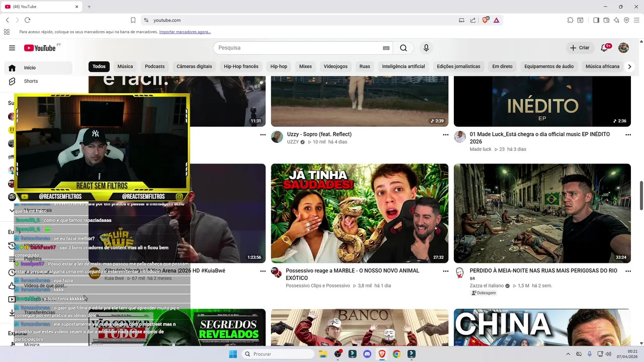644x362 pixels.
Task: Open Leo AI sparkle icon
Action: pos(616,20)
